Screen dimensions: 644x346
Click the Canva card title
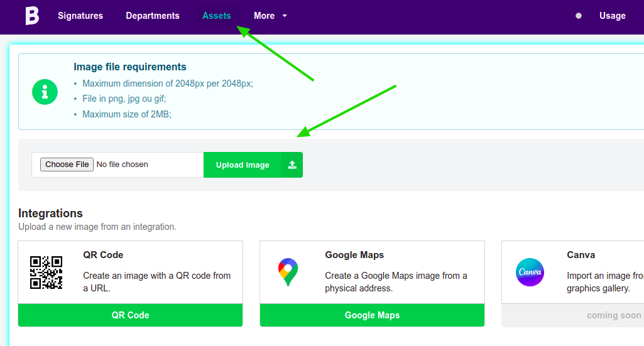click(x=581, y=255)
